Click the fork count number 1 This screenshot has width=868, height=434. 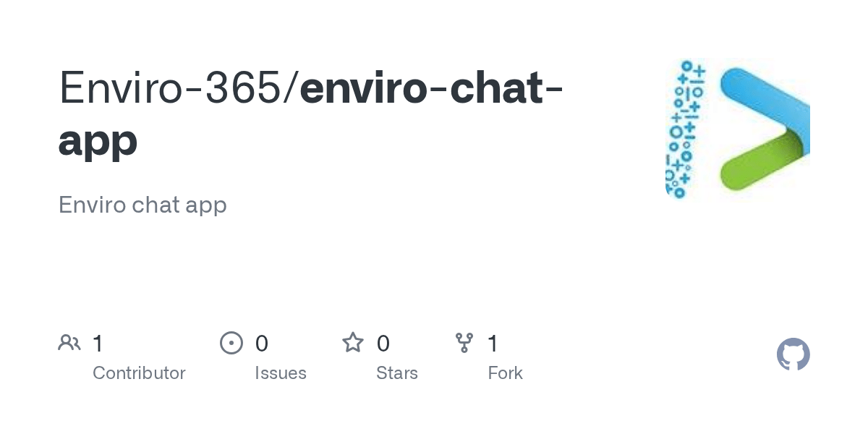[493, 343]
